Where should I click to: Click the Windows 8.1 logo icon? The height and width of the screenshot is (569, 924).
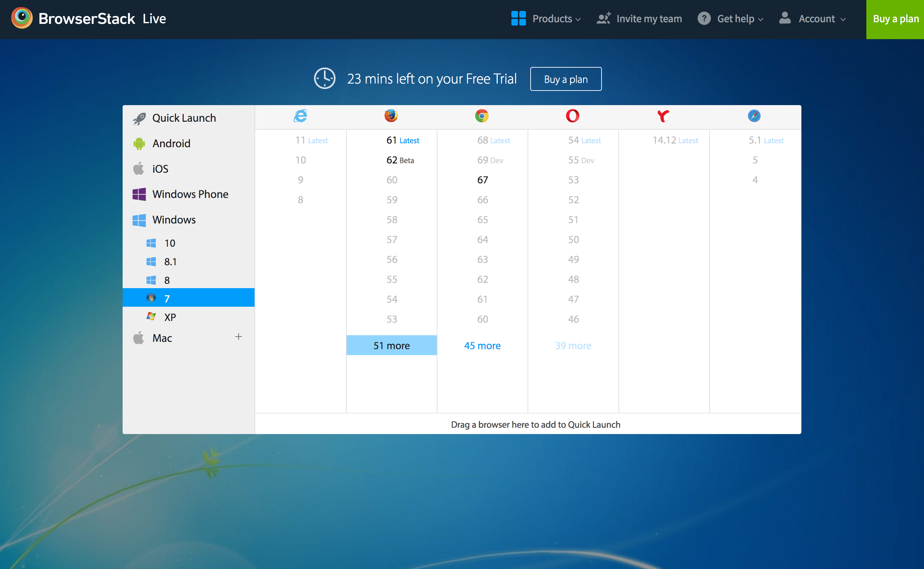pos(151,262)
